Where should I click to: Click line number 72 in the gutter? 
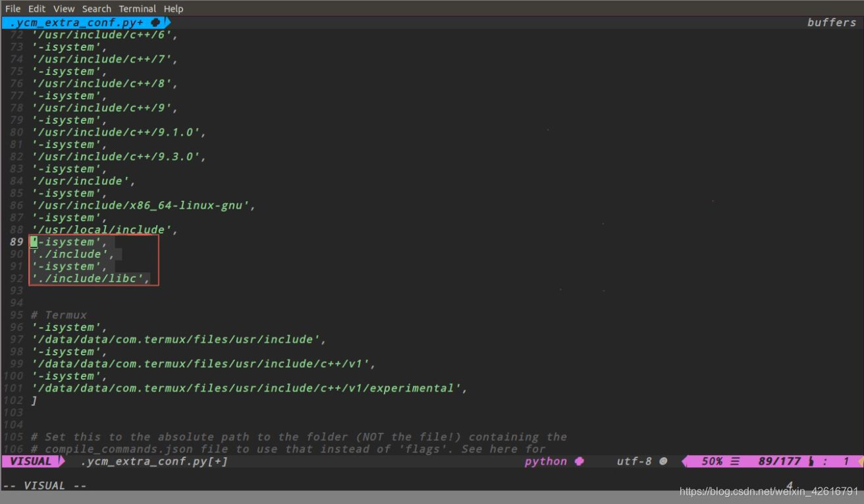point(16,35)
